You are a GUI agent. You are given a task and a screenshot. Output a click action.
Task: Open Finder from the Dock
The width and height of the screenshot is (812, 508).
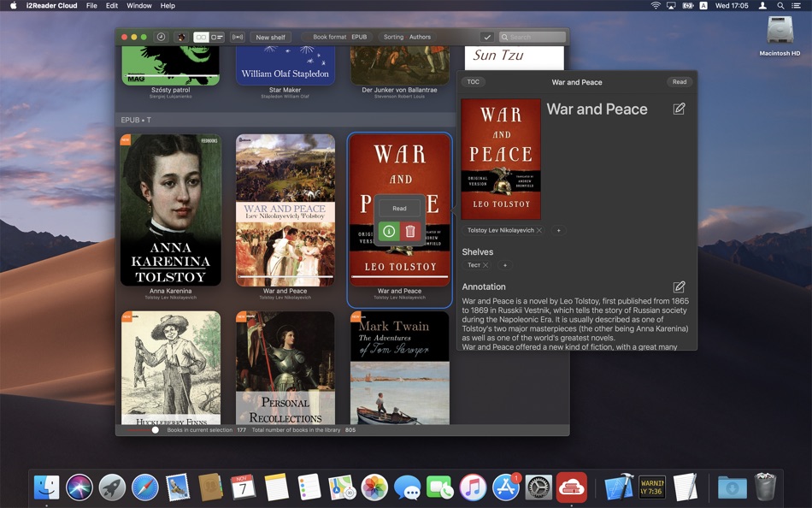[x=47, y=487]
